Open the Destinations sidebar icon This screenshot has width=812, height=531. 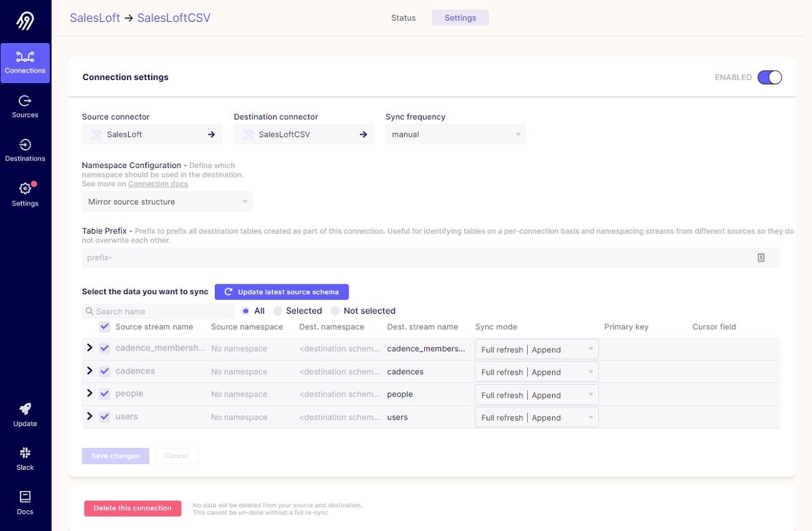[25, 145]
